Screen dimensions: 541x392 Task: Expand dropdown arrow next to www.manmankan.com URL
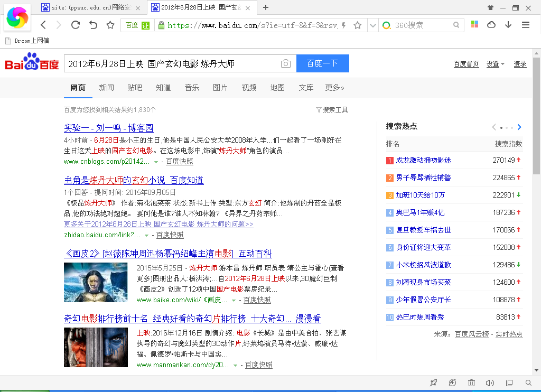[x=235, y=365]
